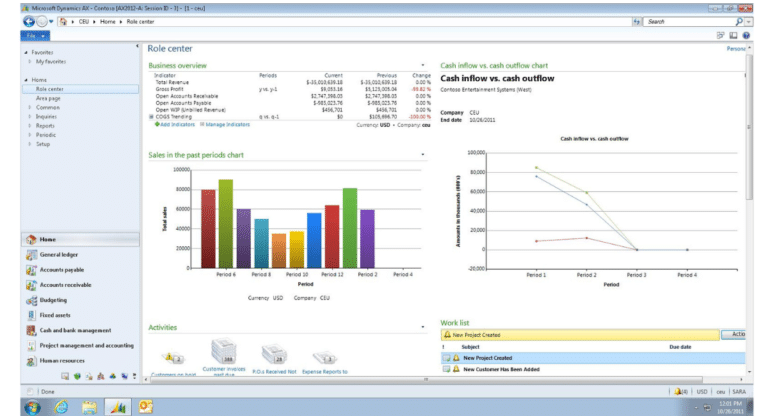The height and width of the screenshot is (416, 768).
Task: Open the File menu
Action: coord(32,35)
